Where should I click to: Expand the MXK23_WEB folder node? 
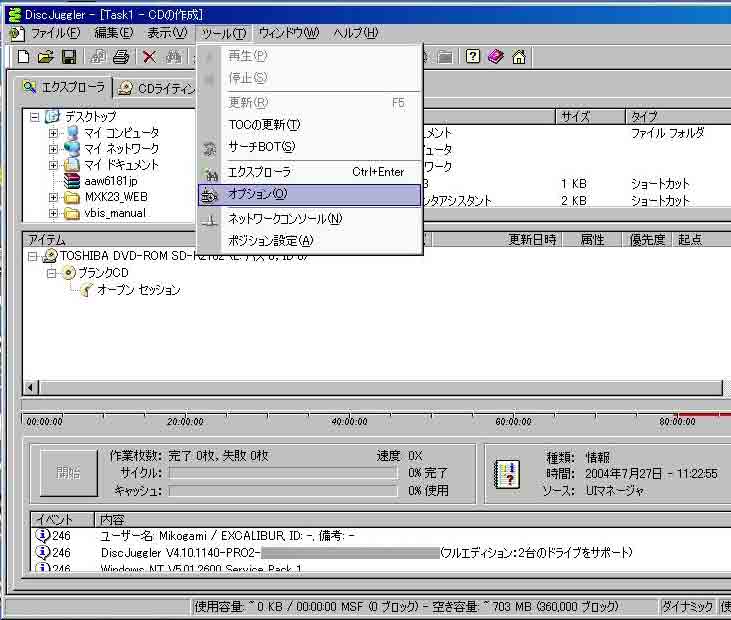[x=53, y=197]
